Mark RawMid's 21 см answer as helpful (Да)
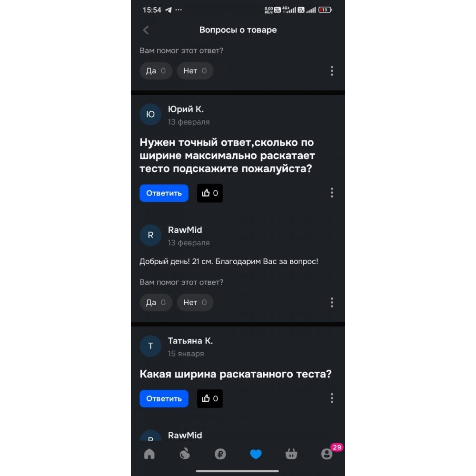This screenshot has height=476, width=476. pyautogui.click(x=156, y=303)
